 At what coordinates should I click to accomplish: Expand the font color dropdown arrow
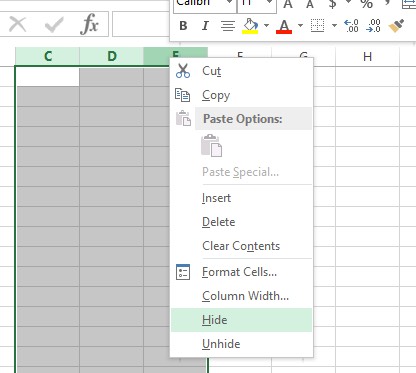click(x=300, y=25)
